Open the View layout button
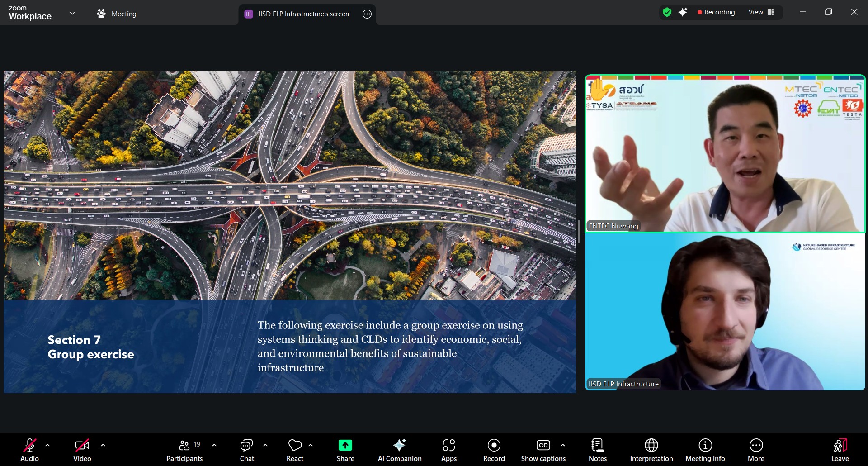 pos(761,12)
